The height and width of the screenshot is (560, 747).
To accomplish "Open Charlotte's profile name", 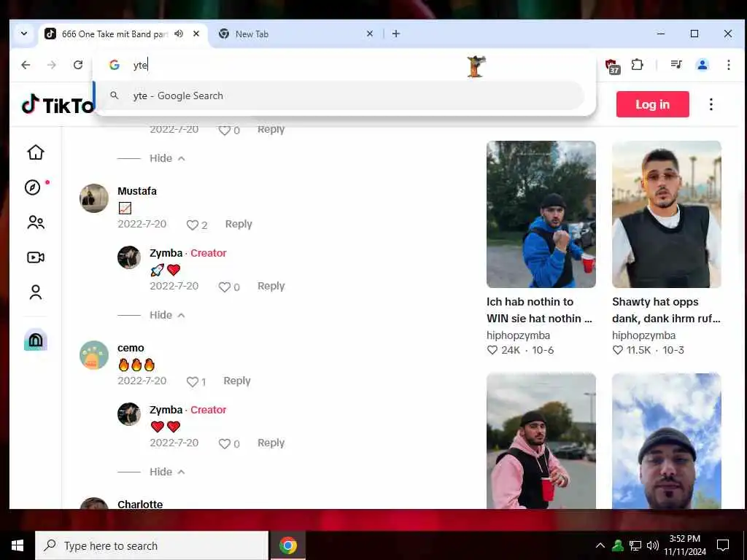I will [140, 504].
